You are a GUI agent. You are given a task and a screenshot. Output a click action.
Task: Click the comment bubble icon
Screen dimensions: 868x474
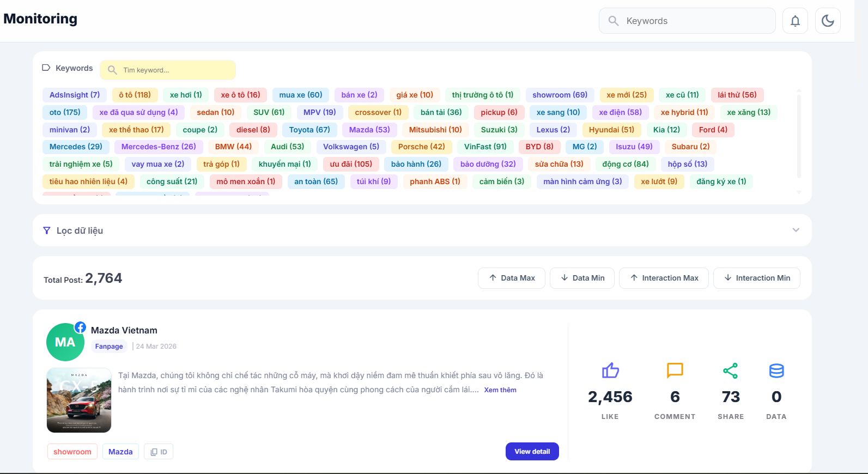tap(675, 370)
